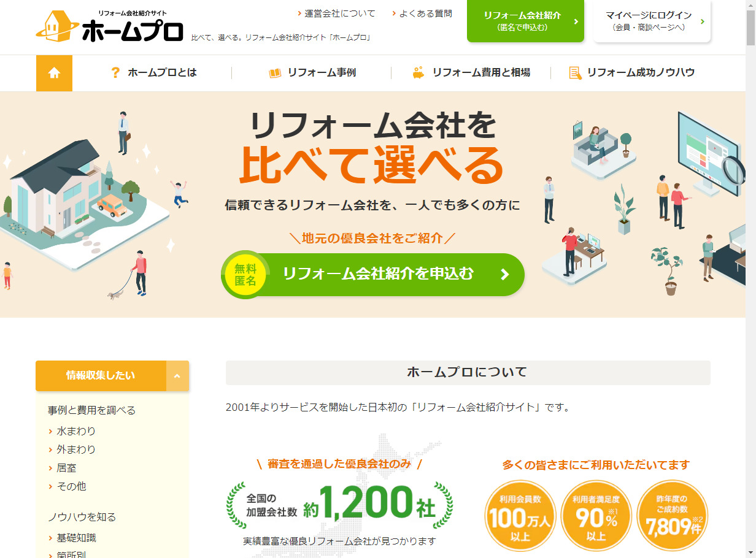756x558 pixels.
Task: Click the document icon beside リフォーム成功ノウハウ
Action: (x=575, y=73)
